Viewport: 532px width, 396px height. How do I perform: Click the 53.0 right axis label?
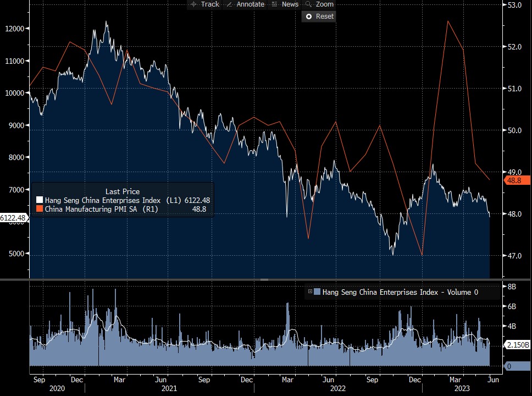tap(514, 5)
